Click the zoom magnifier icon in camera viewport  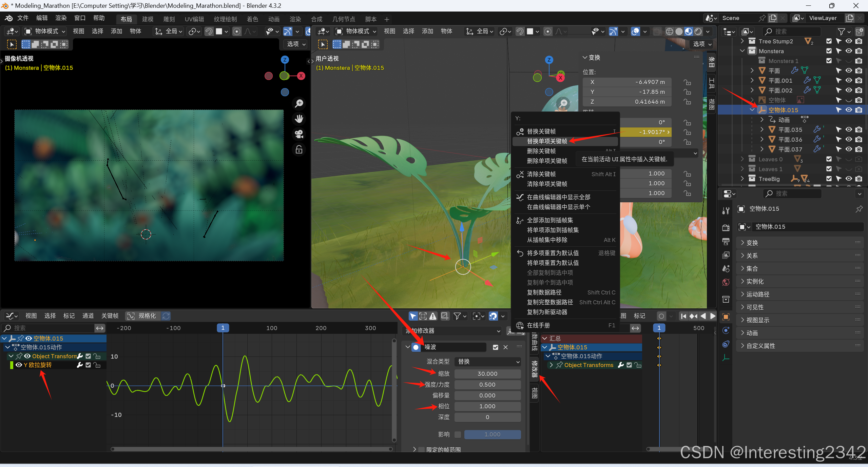(299, 103)
